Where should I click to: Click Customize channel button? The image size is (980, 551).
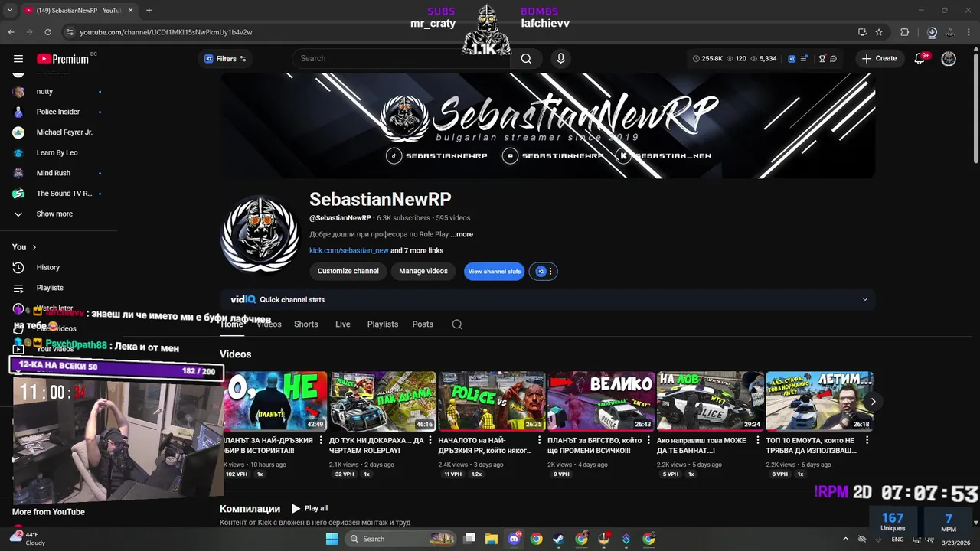coord(348,271)
